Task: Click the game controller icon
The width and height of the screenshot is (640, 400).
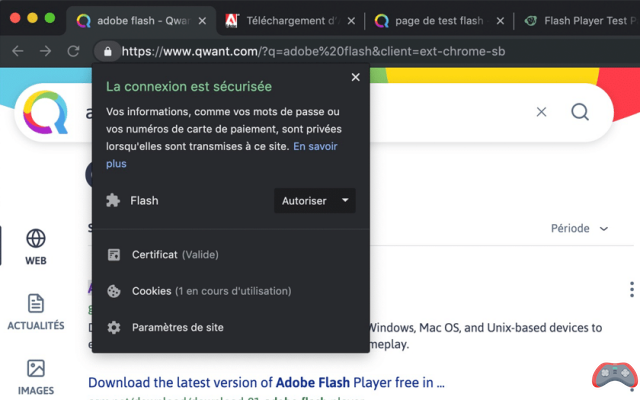Action: pos(615,375)
